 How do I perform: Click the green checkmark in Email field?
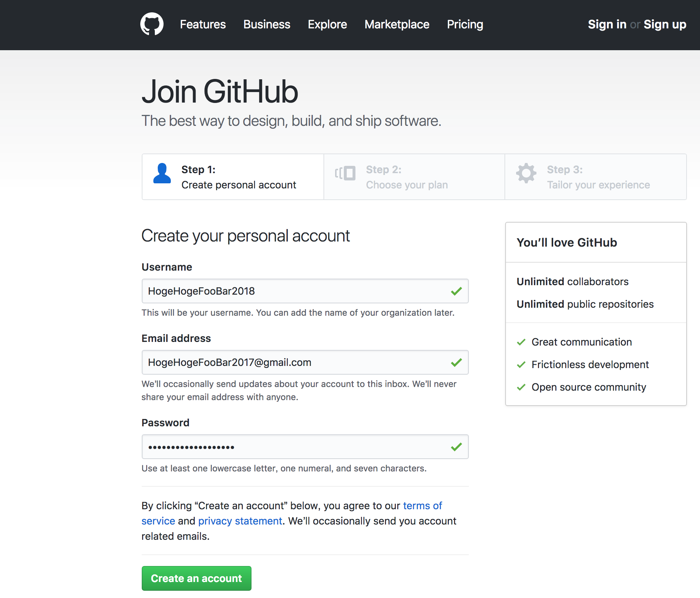click(456, 362)
